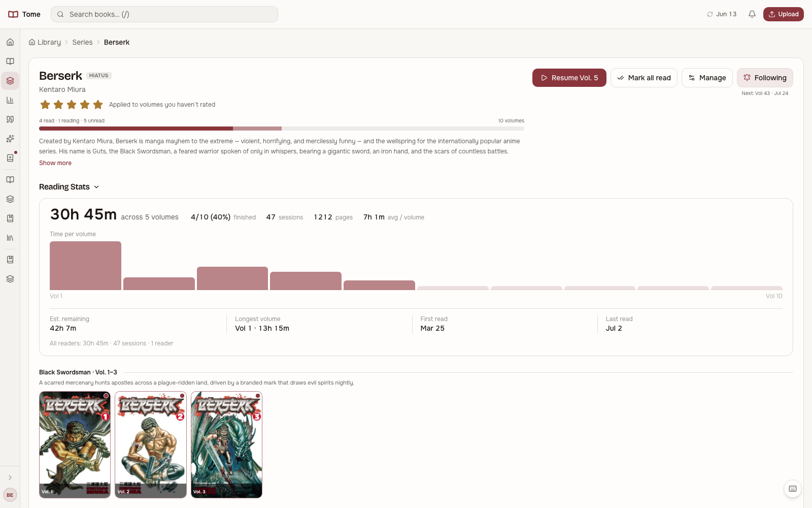Toggle read-status dot on Vol. 1 cover

click(106, 396)
